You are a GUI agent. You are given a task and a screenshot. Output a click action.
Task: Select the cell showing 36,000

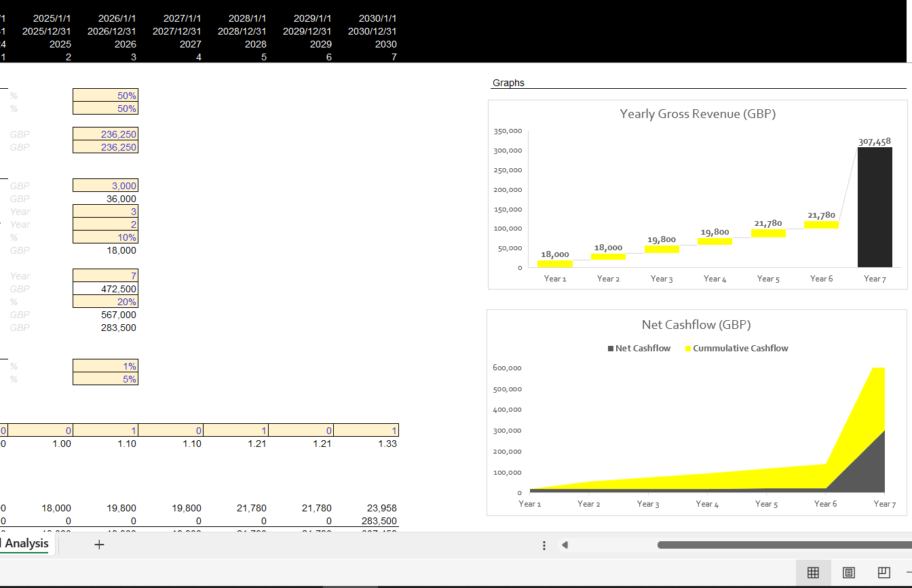pyautogui.click(x=105, y=199)
